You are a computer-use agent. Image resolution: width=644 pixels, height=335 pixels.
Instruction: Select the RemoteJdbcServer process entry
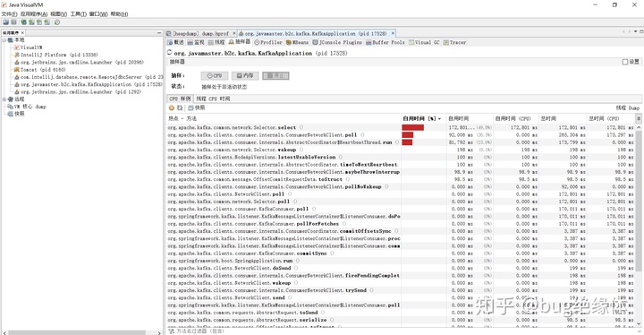tap(89, 77)
